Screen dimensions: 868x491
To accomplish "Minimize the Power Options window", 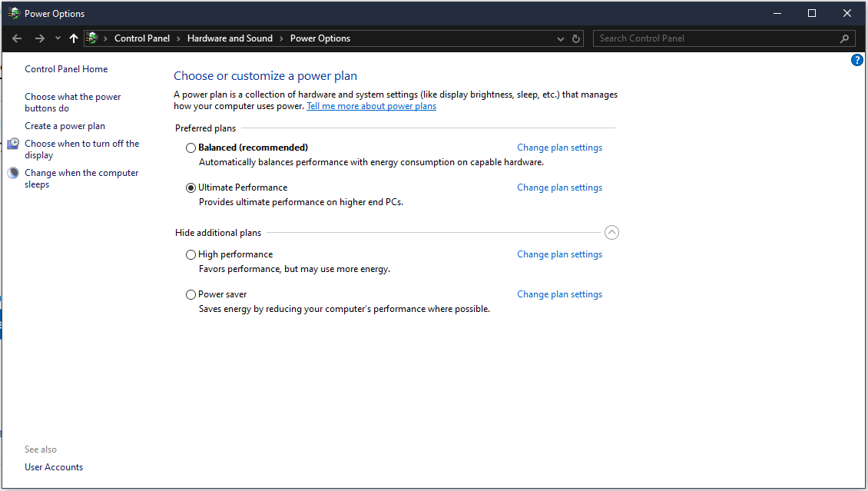I will [777, 13].
